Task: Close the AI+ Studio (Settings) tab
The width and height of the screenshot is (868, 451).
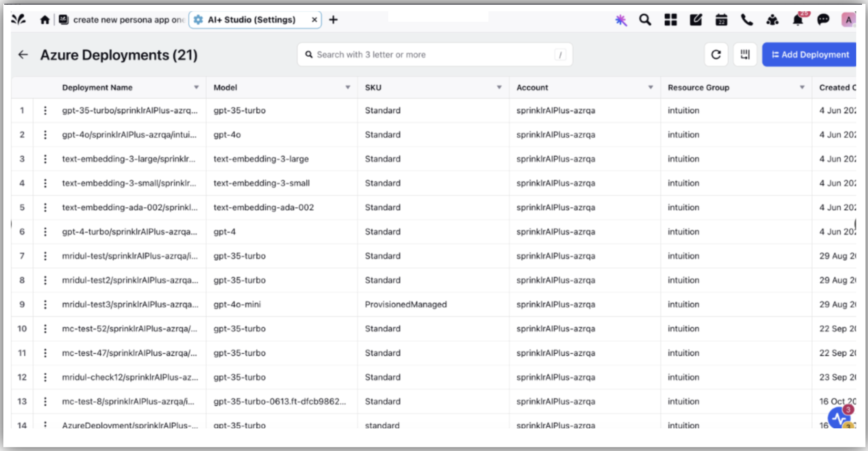Action: click(314, 20)
